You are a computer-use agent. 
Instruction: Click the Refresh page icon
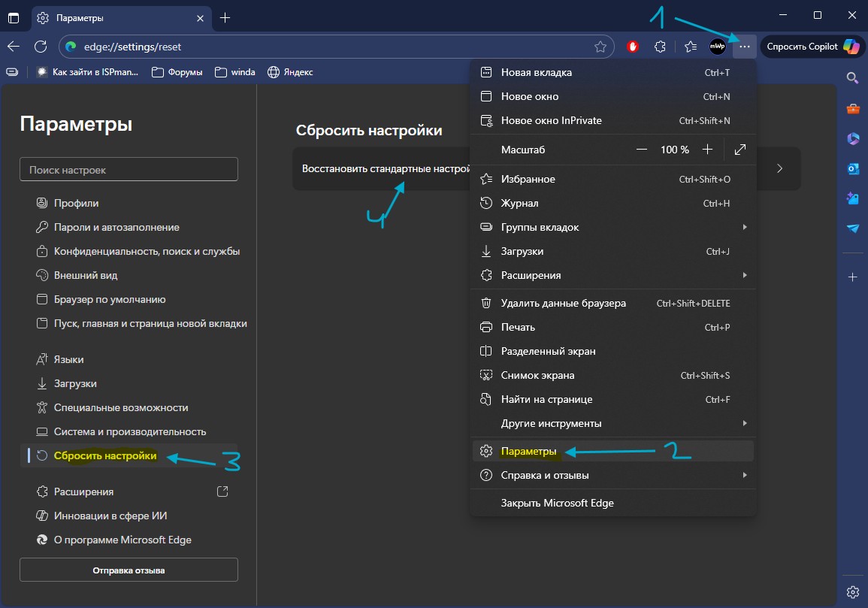[x=41, y=47]
